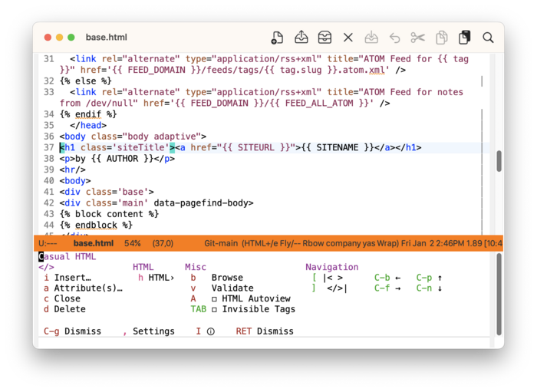
Task: Select Browse in the Misc column
Action: [227, 278]
